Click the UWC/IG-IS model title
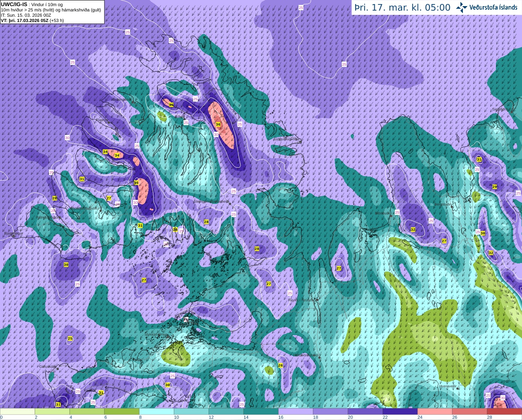This screenshot has width=522, height=420. coord(14,4)
